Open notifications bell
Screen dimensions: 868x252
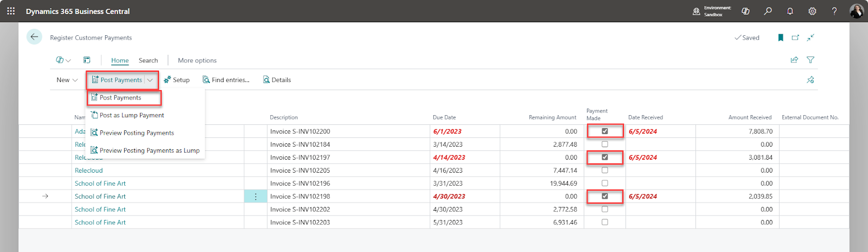coord(790,11)
